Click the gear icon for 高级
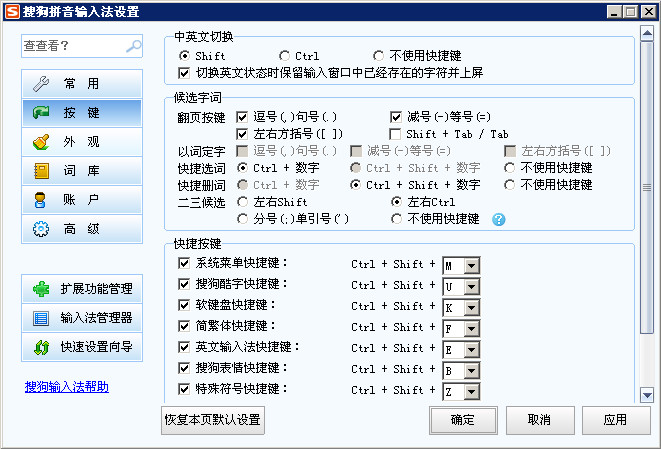The image size is (661, 449). 41,229
